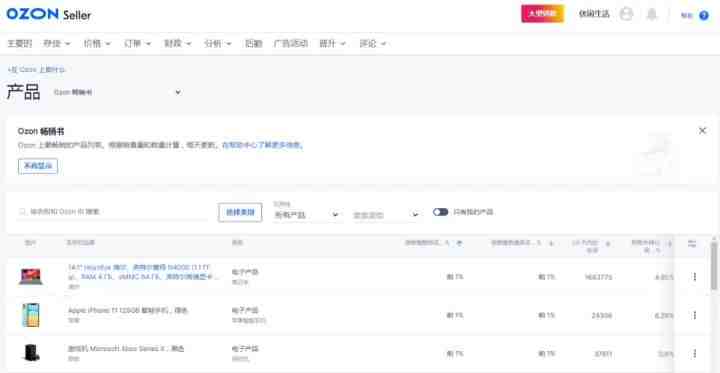Open the three-dot menu for the iPhone 11 row
Image resolution: width=720 pixels, height=373 pixels.
pos(694,315)
